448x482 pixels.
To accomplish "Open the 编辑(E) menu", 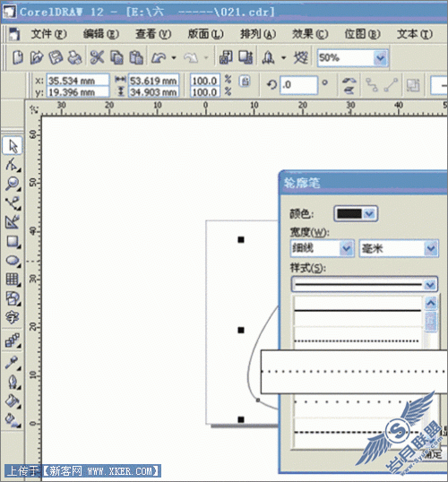I will [101, 34].
